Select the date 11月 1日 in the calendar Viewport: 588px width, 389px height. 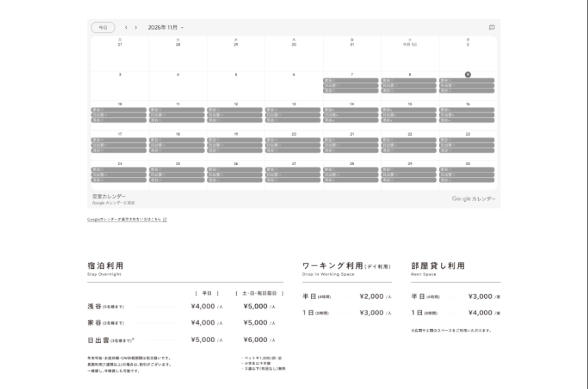click(410, 45)
